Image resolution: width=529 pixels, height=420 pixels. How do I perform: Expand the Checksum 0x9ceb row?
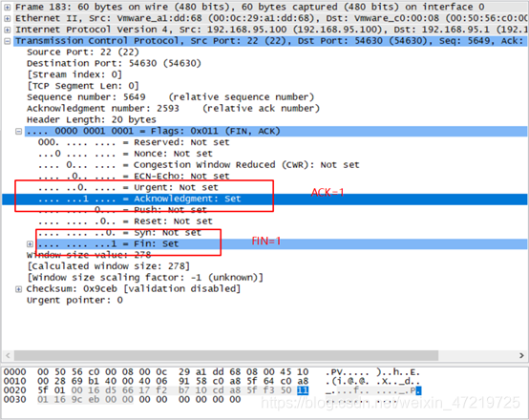coord(18,289)
